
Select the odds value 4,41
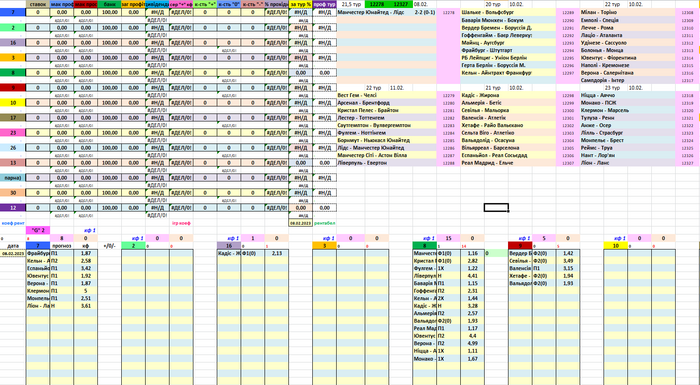[x=472, y=276]
